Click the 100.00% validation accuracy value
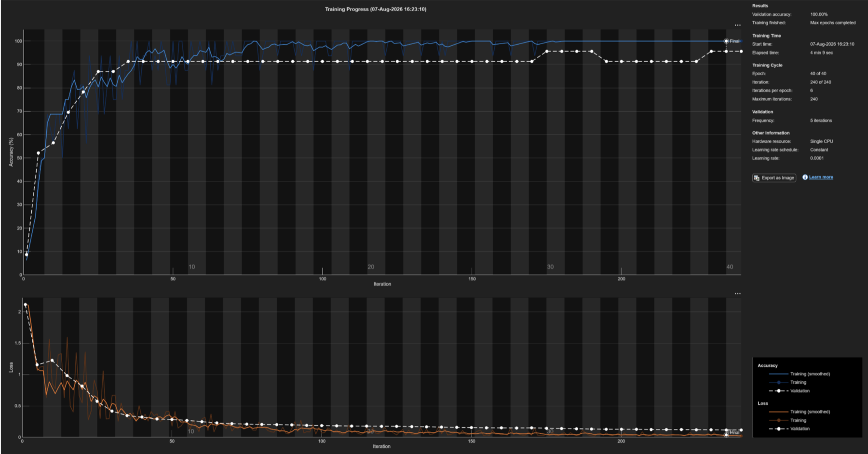 (x=819, y=14)
